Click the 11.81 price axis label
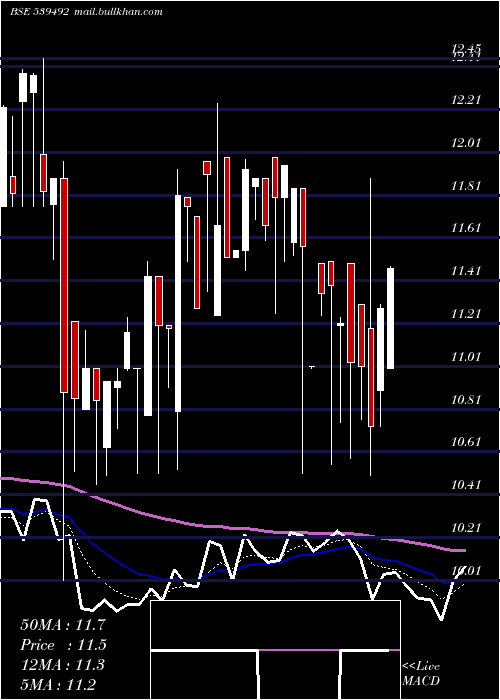Viewport: 500px width, 700px height. click(x=467, y=186)
